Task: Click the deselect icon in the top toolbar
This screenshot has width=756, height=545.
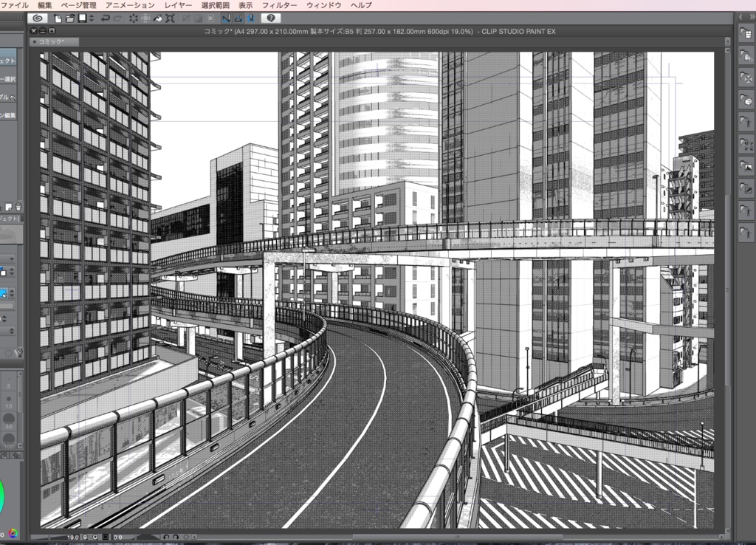Action: pyautogui.click(x=134, y=17)
